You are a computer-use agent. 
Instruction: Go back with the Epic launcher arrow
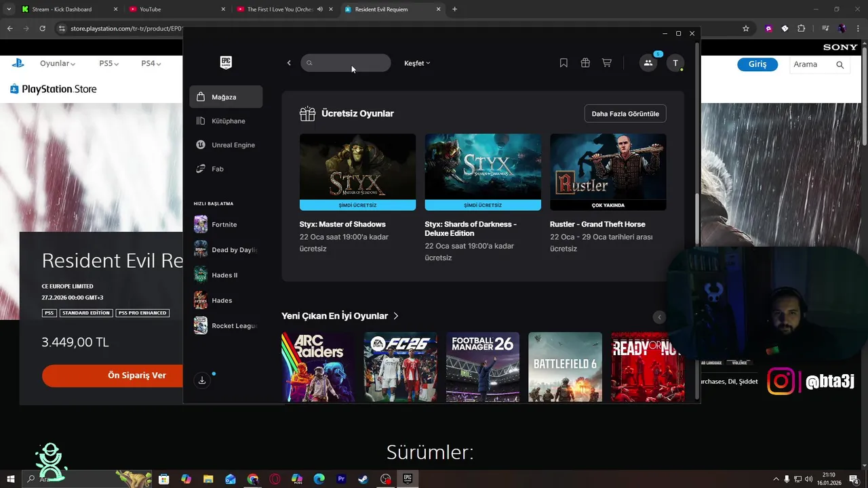pos(289,63)
